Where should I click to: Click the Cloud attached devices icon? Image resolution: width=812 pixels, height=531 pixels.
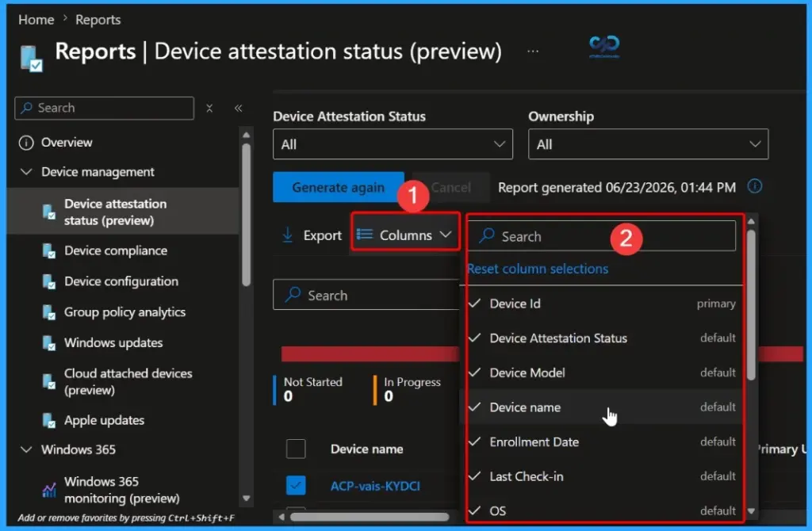(x=48, y=381)
